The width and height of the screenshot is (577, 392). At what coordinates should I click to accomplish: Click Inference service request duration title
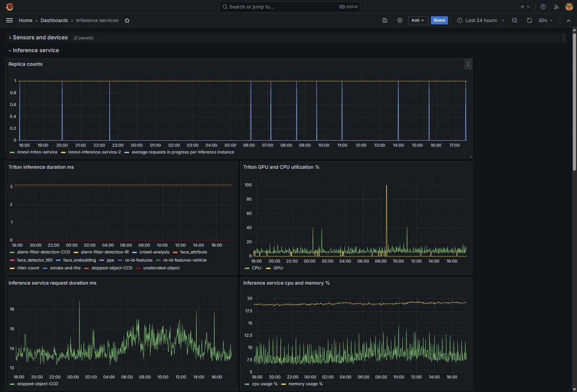click(52, 283)
